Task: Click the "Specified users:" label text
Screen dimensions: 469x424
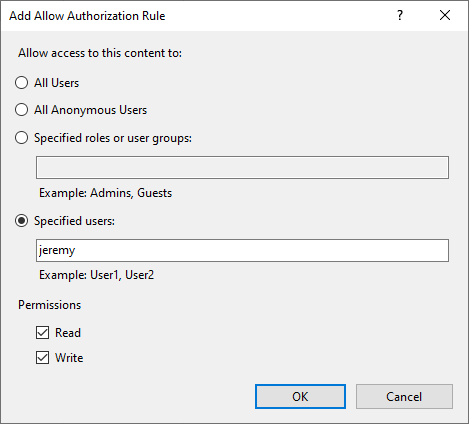Action: 74,221
